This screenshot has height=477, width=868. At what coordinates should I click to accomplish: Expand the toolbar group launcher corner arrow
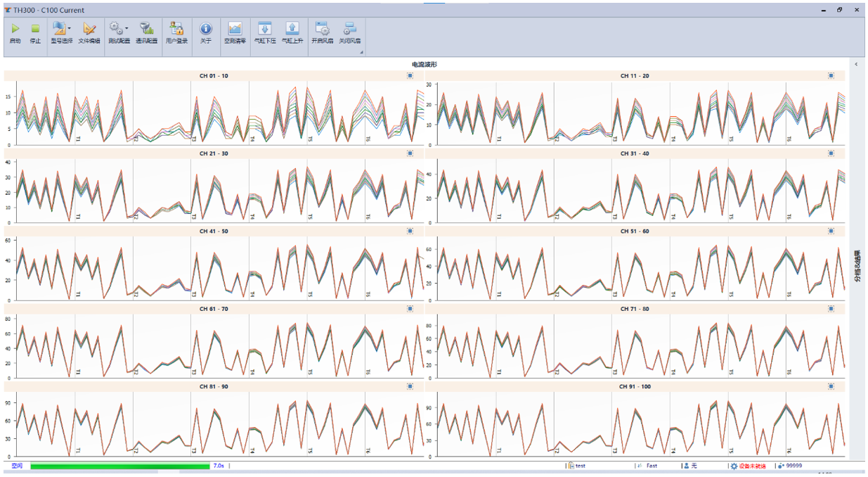[x=361, y=52]
